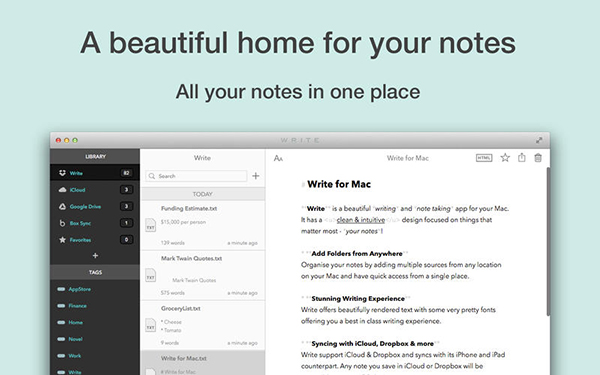Image resolution: width=600 pixels, height=375 pixels.
Task: Click the 'Write for Mac' heading in editor
Action: click(x=339, y=184)
